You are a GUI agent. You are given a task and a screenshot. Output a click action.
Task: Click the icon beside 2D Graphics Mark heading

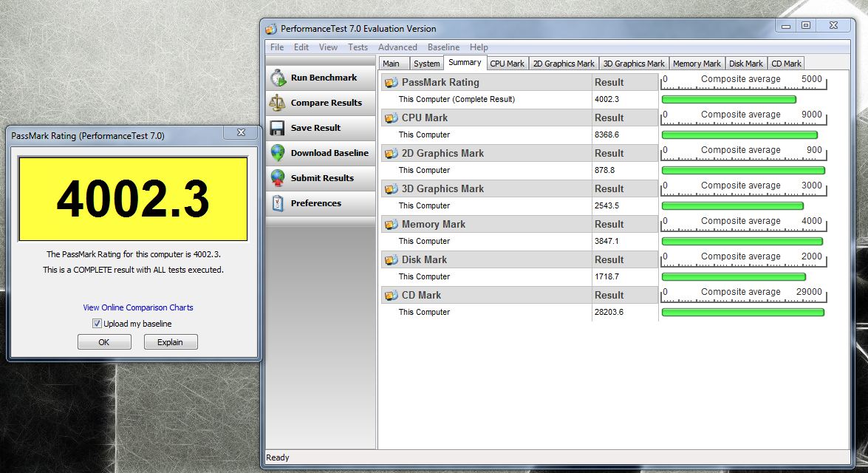pyautogui.click(x=392, y=154)
